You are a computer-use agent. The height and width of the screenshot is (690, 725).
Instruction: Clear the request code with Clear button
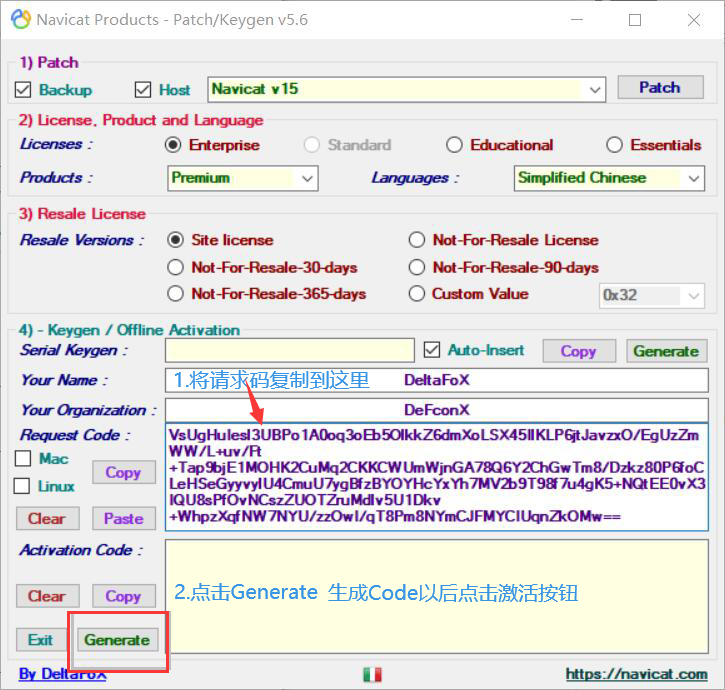48,518
